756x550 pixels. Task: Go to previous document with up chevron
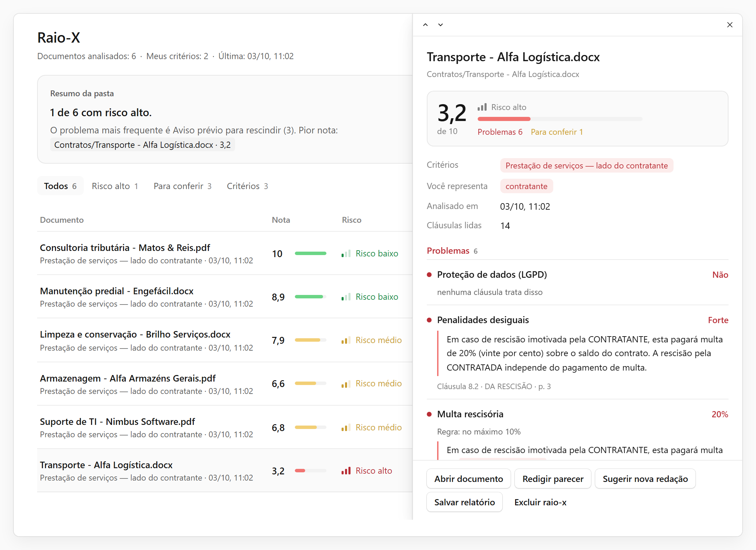[x=425, y=25]
